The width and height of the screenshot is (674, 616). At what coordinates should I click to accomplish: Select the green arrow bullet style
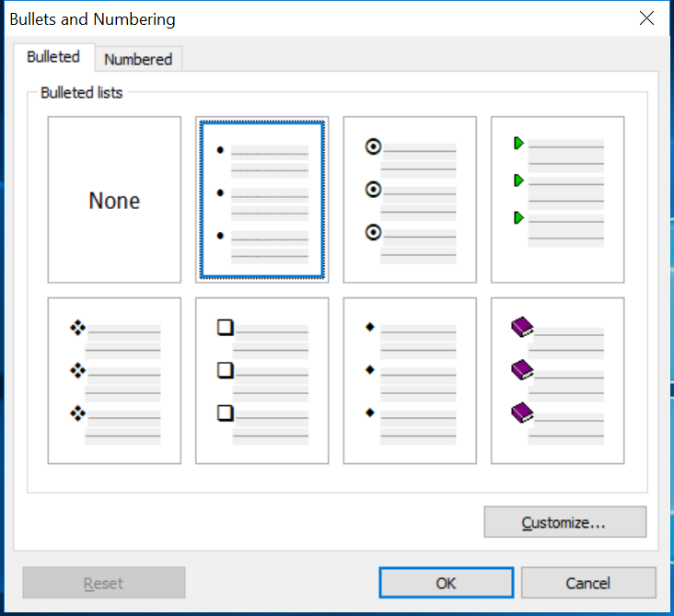pos(557,200)
